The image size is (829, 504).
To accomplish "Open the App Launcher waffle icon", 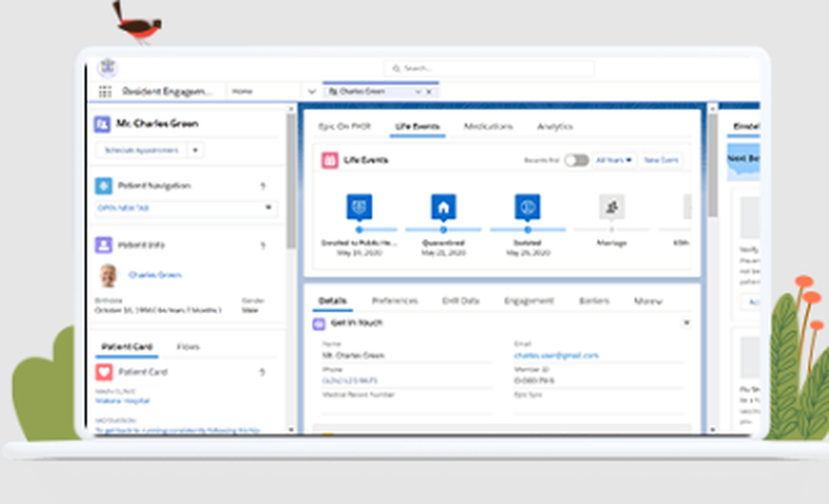I will [104, 91].
